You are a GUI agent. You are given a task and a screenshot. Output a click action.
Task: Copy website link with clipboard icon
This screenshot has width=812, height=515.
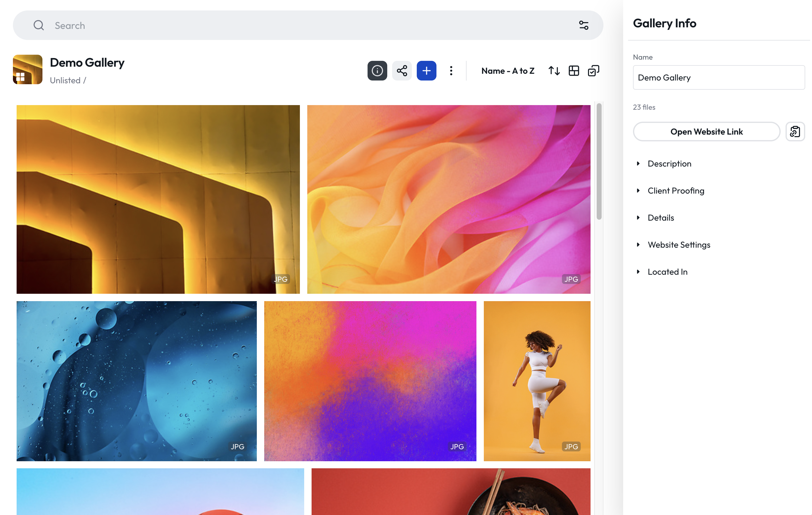pyautogui.click(x=795, y=132)
